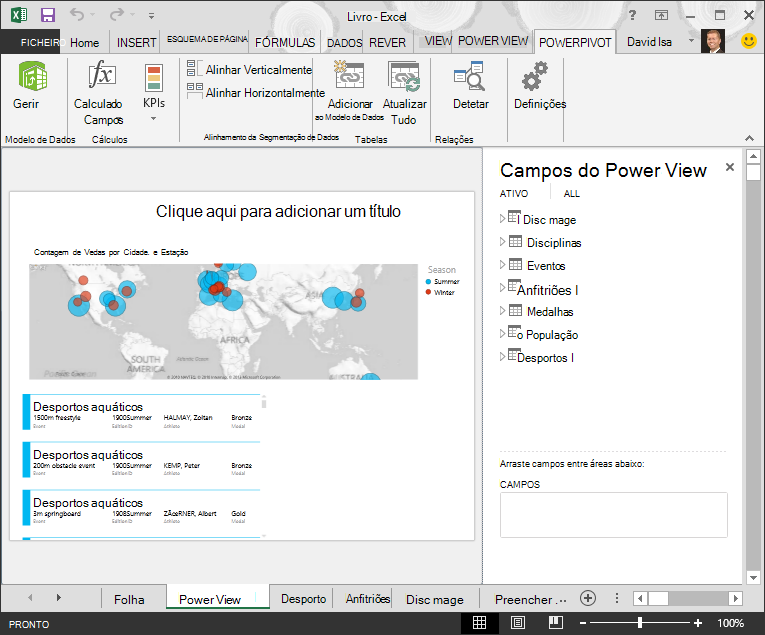This screenshot has height=635, width=765.
Task: Click the Excel application icon
Action: pos(19,15)
